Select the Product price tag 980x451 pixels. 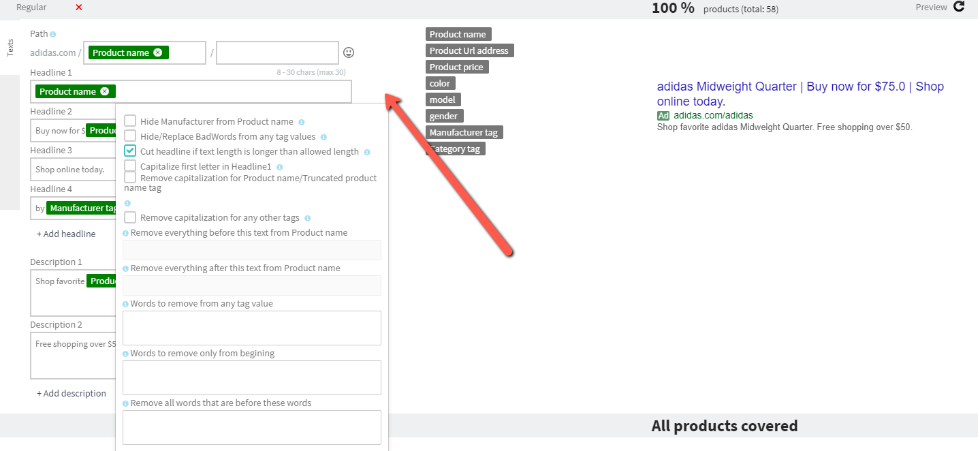[457, 67]
